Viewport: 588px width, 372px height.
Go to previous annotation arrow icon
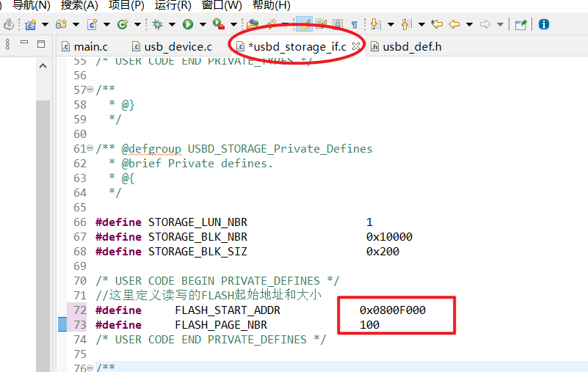pos(406,24)
